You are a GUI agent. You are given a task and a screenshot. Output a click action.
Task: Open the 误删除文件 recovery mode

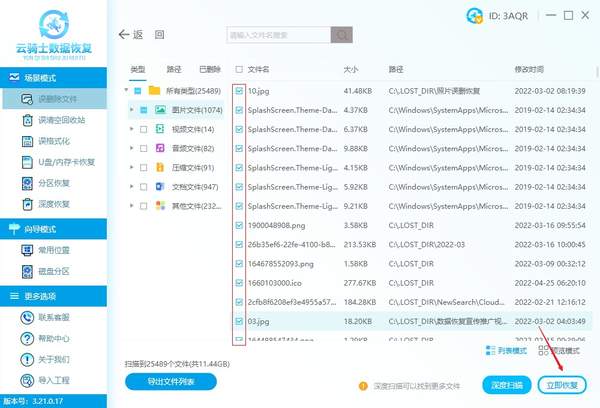54,99
